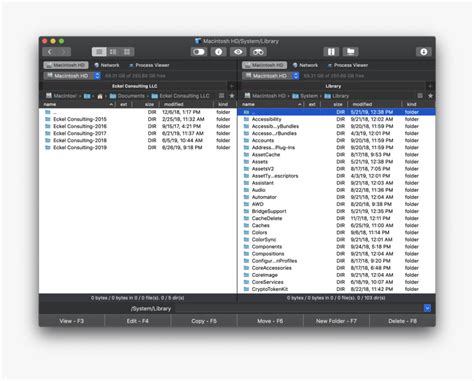
Task: Select Eckel Consulting-2015 folder
Action: point(138,119)
